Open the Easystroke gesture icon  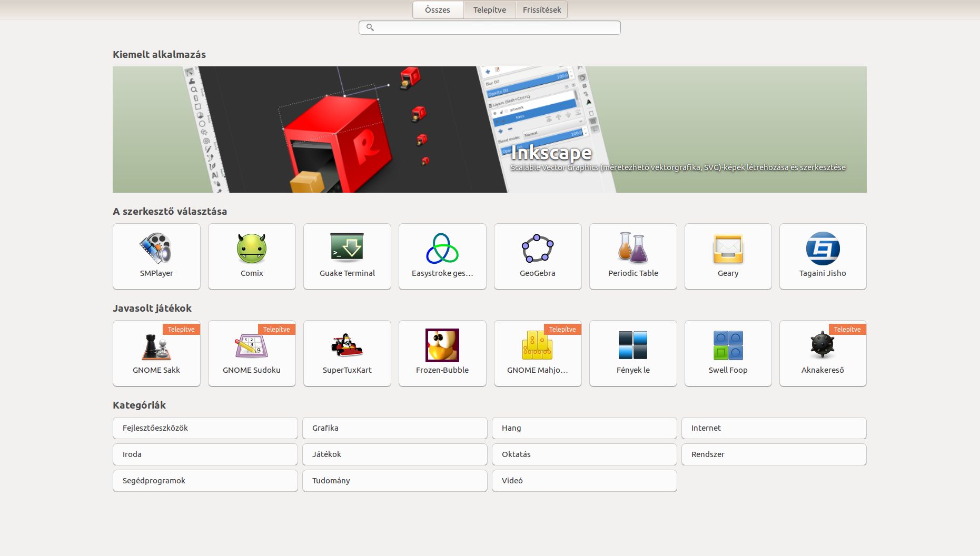(x=442, y=248)
